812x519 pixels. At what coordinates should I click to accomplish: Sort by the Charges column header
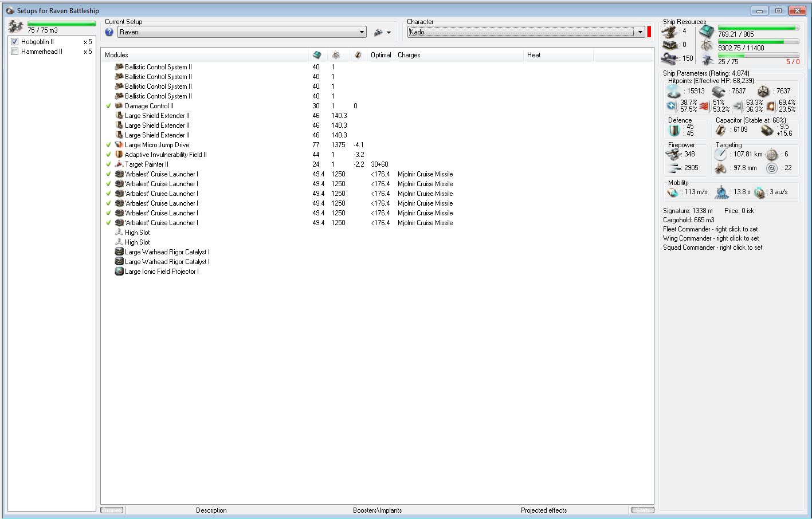click(459, 55)
